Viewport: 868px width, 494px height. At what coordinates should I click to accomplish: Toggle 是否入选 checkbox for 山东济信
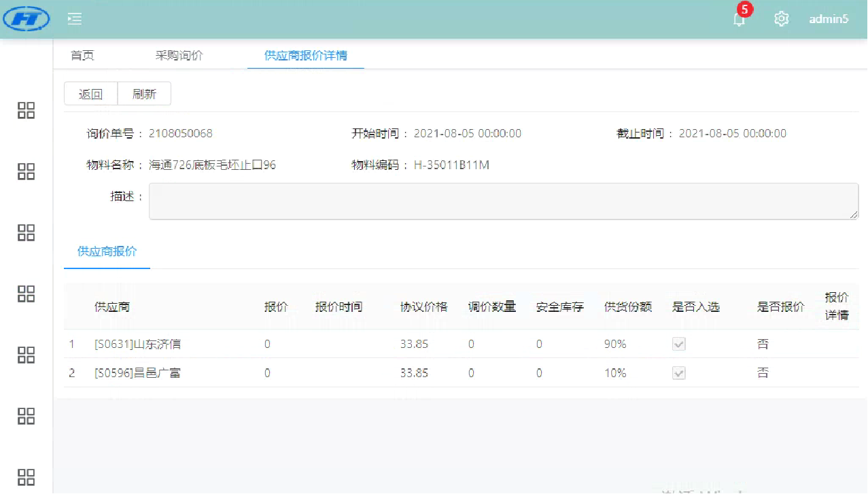678,345
